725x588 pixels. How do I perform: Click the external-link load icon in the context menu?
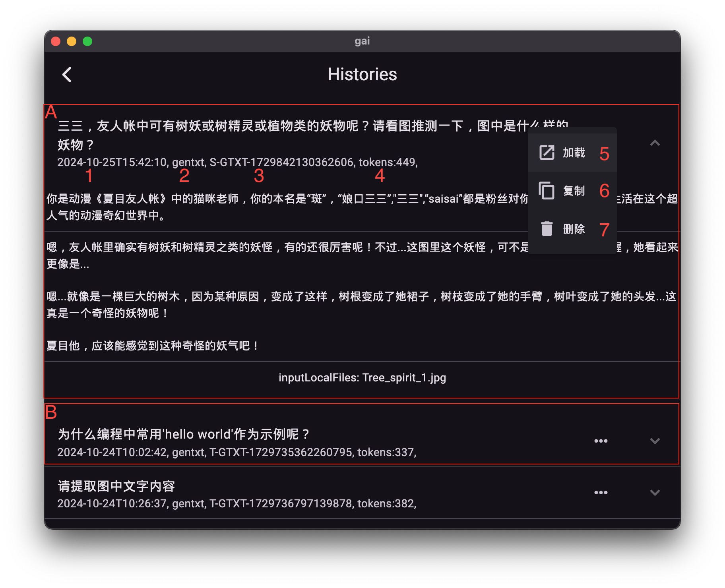(x=547, y=152)
